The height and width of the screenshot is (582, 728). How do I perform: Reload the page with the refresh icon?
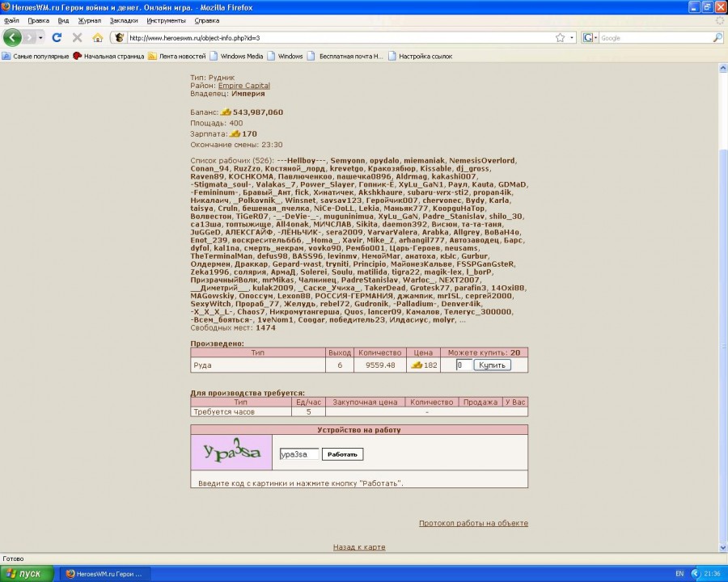(57, 37)
